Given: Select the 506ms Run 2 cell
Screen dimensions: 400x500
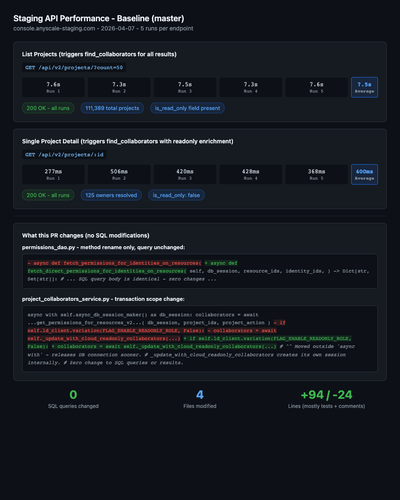Looking at the screenshot, I should [x=119, y=174].
